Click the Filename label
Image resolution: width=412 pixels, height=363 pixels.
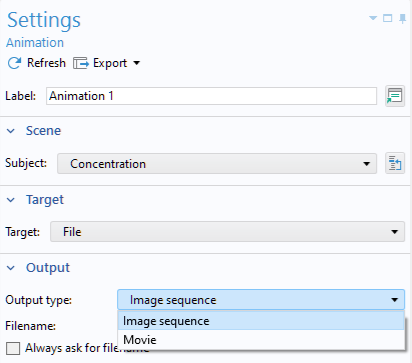pos(30,326)
